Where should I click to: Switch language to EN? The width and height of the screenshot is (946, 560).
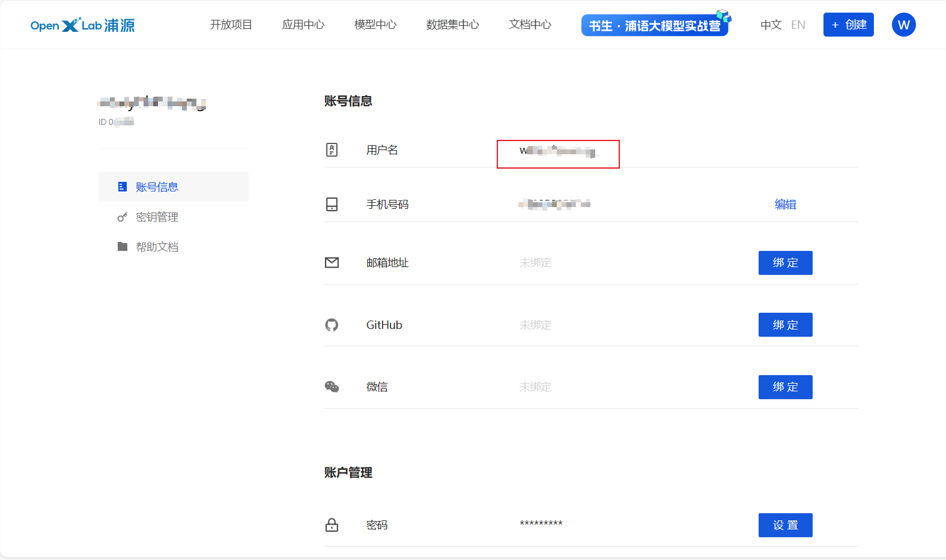tap(798, 25)
